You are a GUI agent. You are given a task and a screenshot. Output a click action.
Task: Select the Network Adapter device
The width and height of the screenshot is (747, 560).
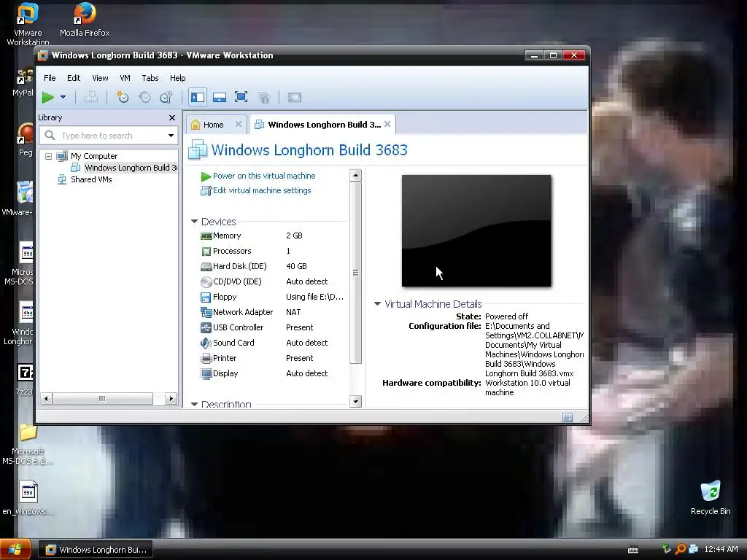pos(271,312)
